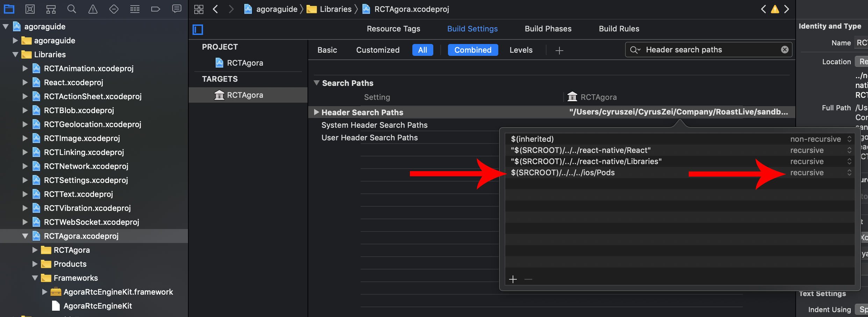This screenshot has height=317, width=868.
Task: Select the Levels view mode
Action: pos(521,50)
